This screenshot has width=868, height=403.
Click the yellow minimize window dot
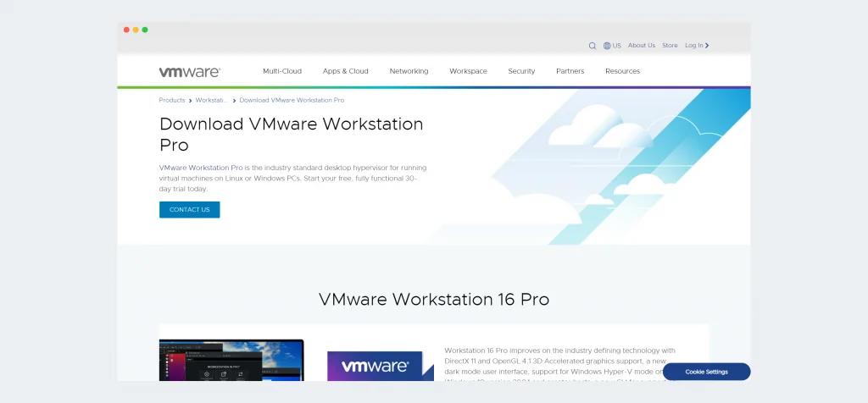click(136, 30)
